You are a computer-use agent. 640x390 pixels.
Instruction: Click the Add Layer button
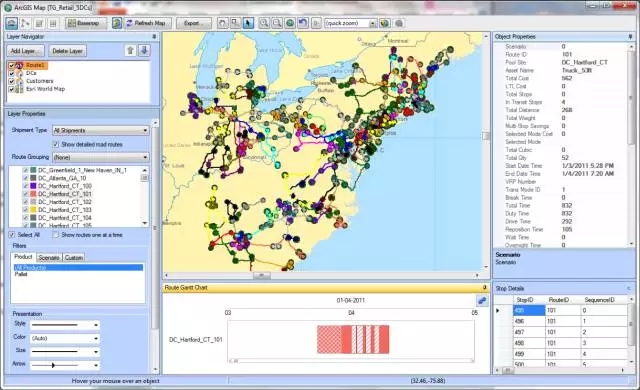[x=25, y=51]
